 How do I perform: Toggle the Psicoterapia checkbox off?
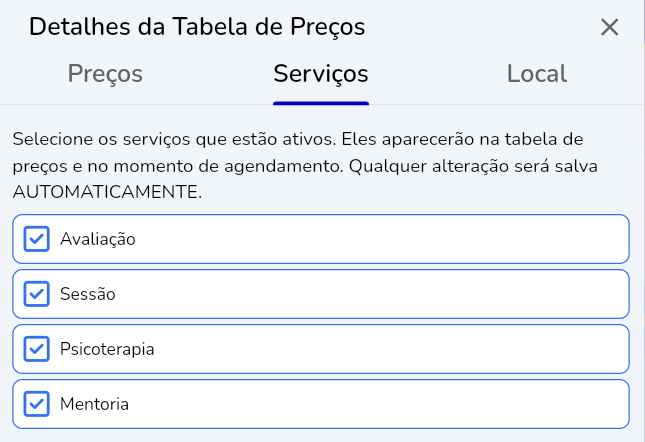click(x=36, y=349)
